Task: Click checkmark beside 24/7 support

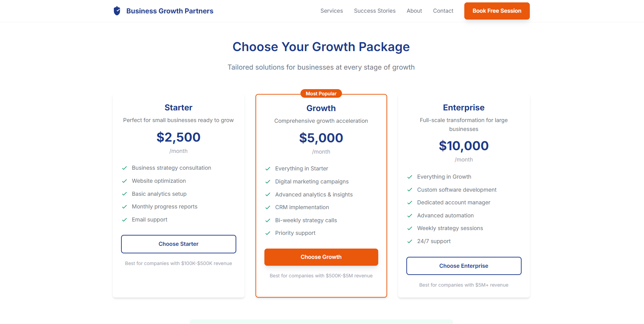Action: click(x=410, y=241)
